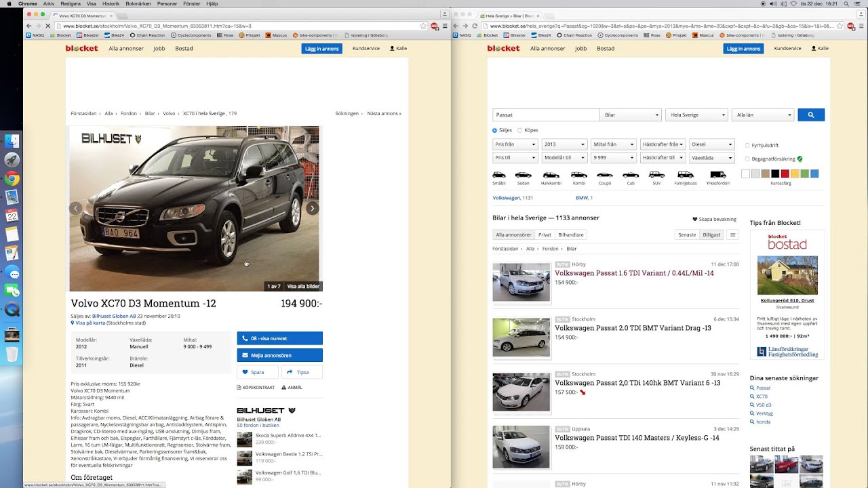Open the Historik menu
Screen dimensions: 868x488
click(111, 3)
